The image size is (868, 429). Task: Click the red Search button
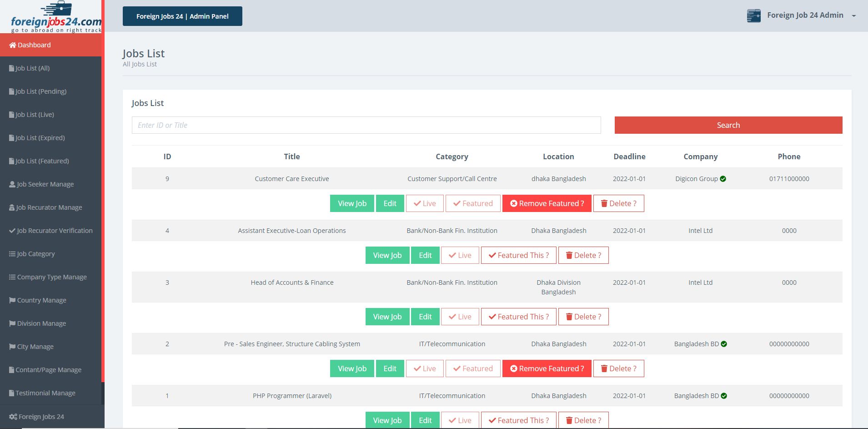tap(728, 125)
